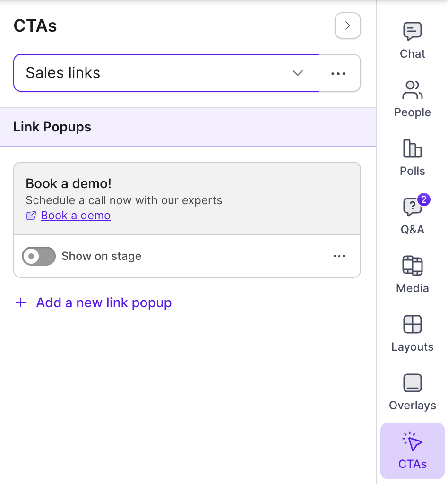The image size is (448, 484).
Task: Open the Sales links dropdown
Action: tap(166, 73)
